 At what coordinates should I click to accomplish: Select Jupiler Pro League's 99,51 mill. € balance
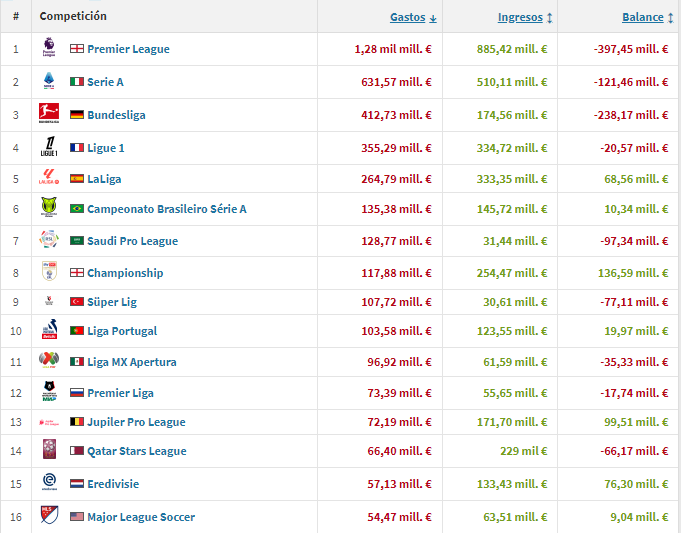636,422
